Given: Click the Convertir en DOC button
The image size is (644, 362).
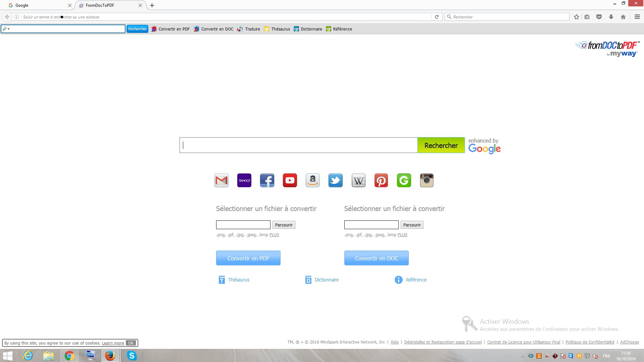Looking at the screenshot, I should [377, 258].
